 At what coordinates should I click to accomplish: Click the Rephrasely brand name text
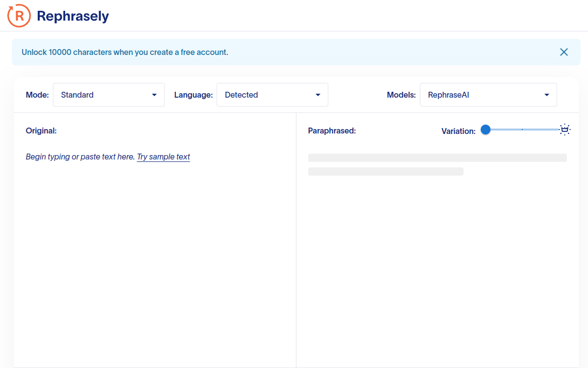click(x=73, y=16)
